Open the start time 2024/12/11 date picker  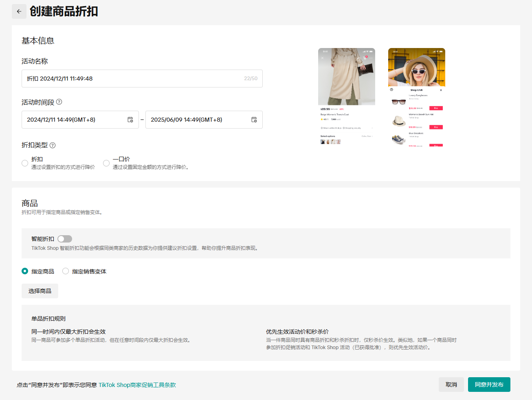[73, 120]
